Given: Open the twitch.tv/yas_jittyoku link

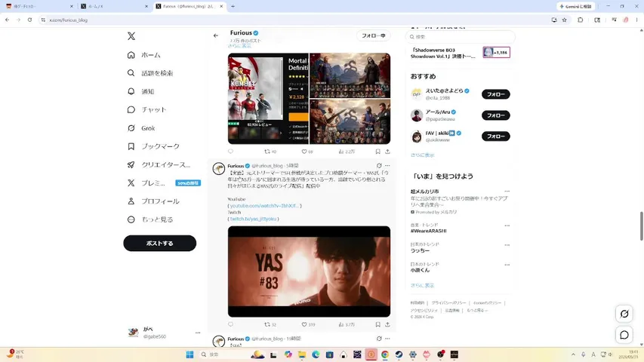Looking at the screenshot, I should tap(253, 219).
